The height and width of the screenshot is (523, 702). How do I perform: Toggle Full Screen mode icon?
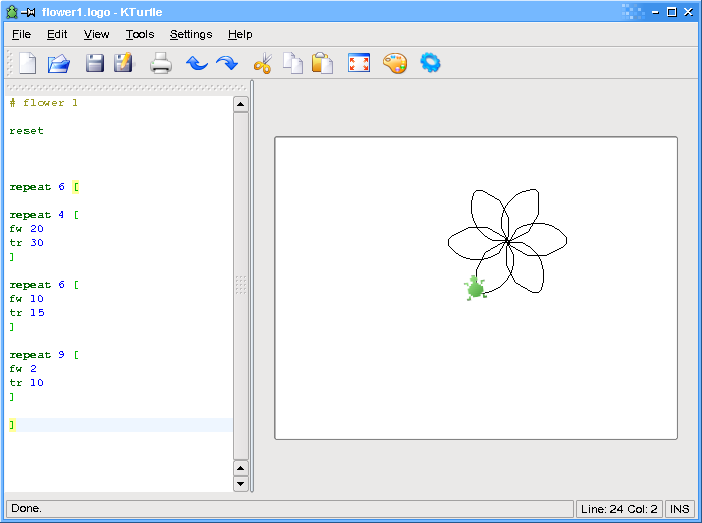(x=359, y=64)
